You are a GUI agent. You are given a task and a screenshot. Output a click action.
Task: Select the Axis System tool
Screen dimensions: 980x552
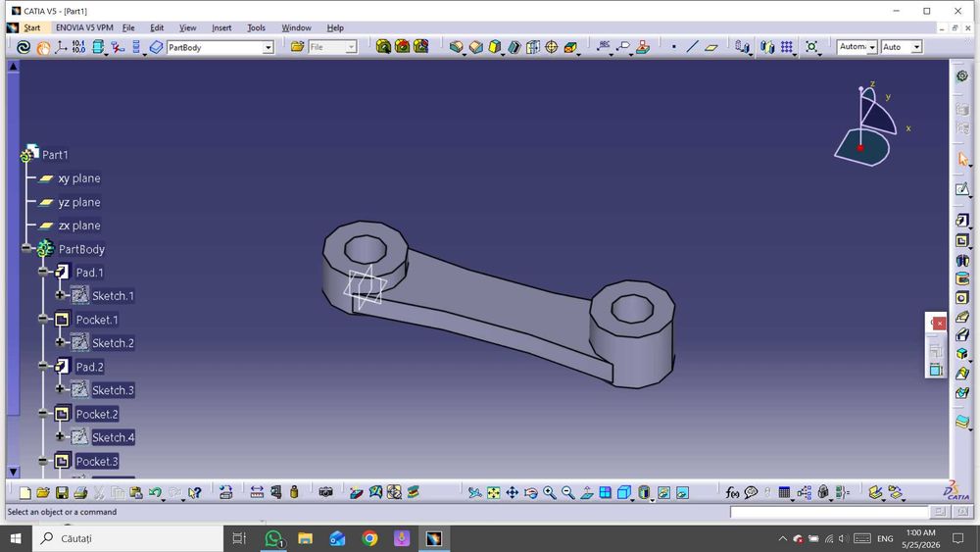point(61,47)
